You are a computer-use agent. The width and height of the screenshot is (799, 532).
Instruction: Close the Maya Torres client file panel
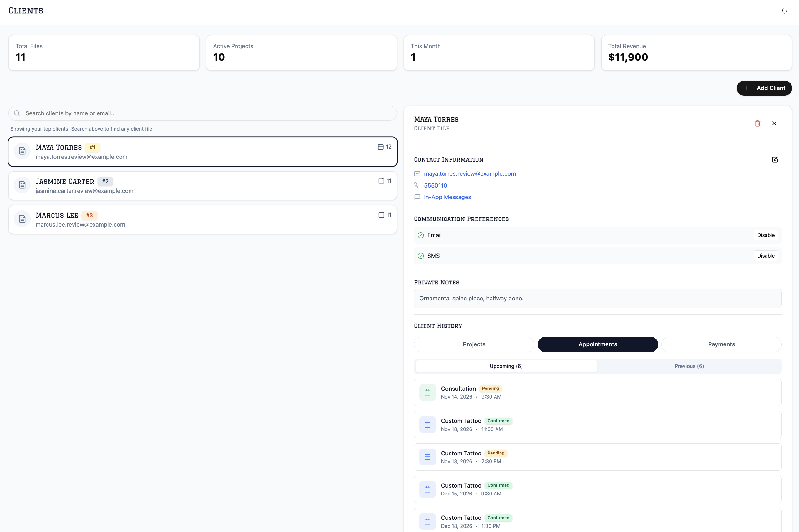click(774, 123)
